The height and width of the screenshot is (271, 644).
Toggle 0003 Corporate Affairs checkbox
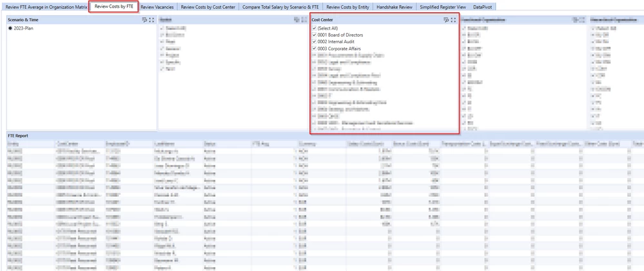314,48
